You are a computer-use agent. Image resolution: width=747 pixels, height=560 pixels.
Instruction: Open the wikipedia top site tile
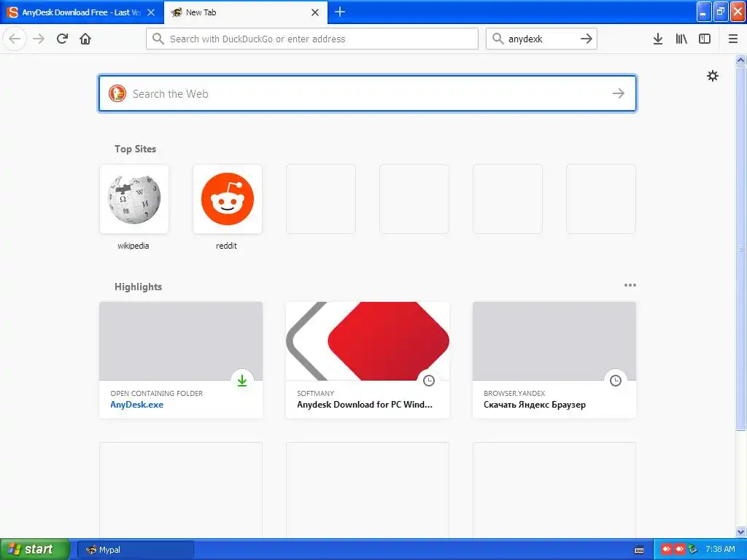pos(134,199)
